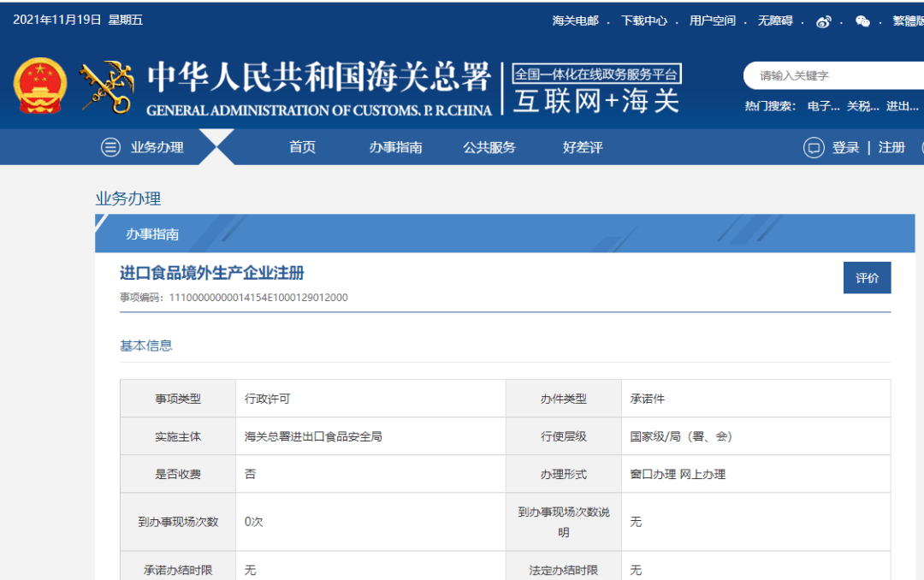This screenshot has width=924, height=580.
Task: Open the 下载中心 link
Action: (643, 21)
